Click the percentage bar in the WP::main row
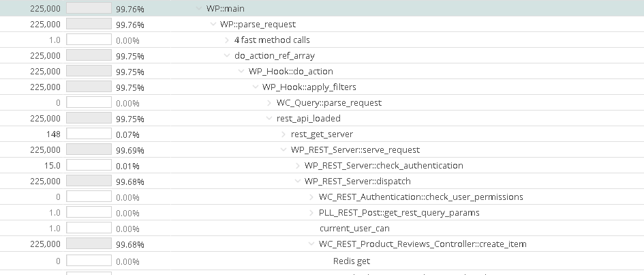Viewport: 644px width, 275px height. [x=89, y=8]
